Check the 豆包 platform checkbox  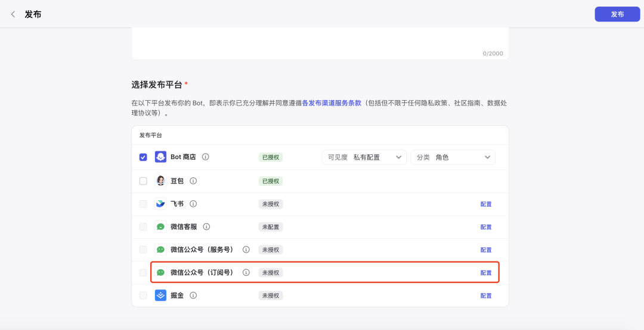(x=143, y=181)
